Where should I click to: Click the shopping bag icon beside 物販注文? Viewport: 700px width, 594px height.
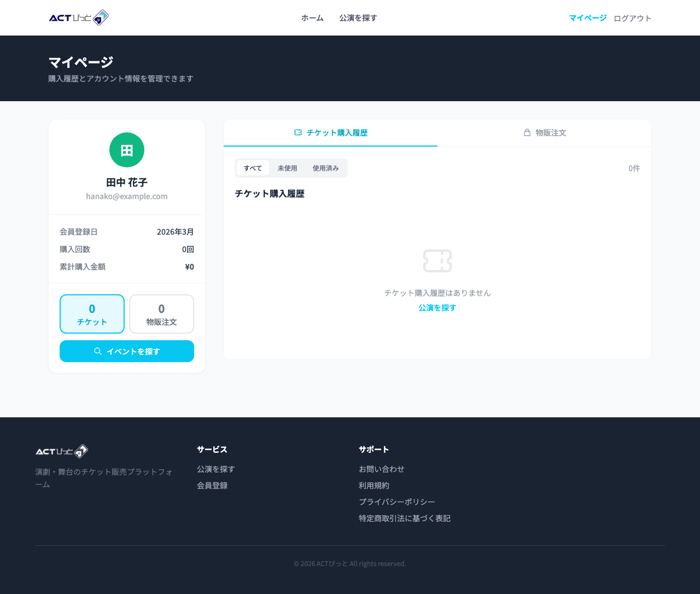point(527,132)
